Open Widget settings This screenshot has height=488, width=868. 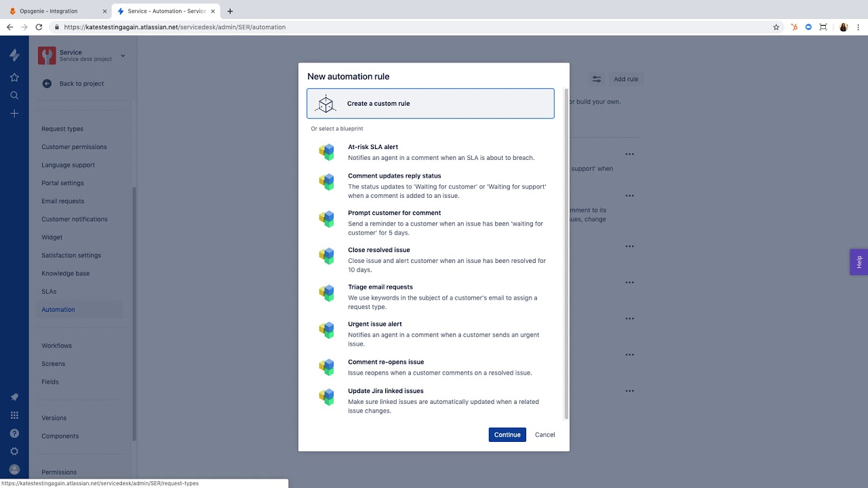tap(52, 237)
